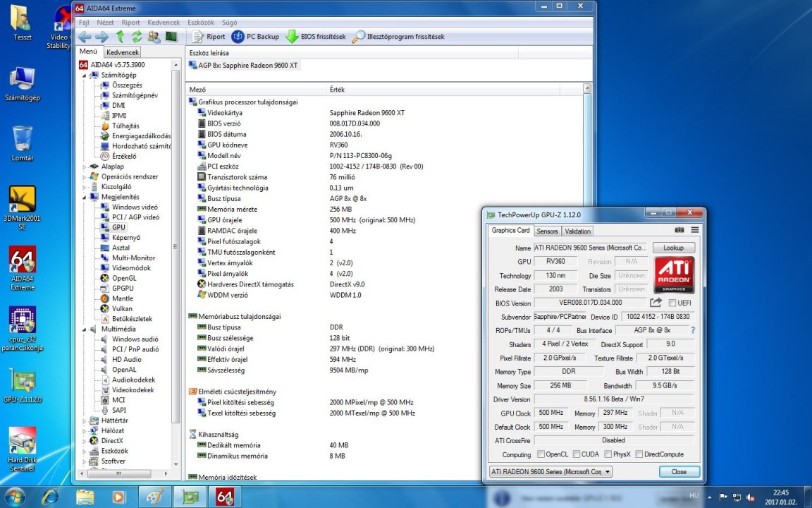Collapse the Megjelenítés tree node

(x=85, y=198)
